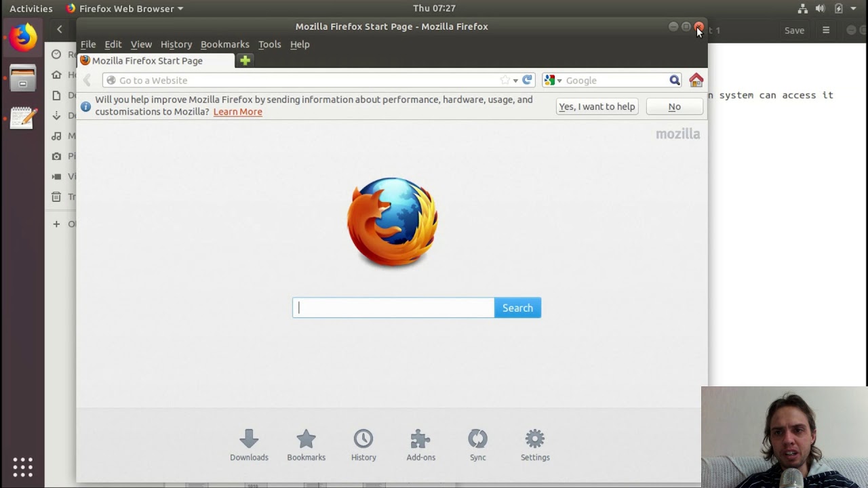This screenshot has width=868, height=488.
Task: Go back using the Firefox back arrow
Action: point(87,80)
